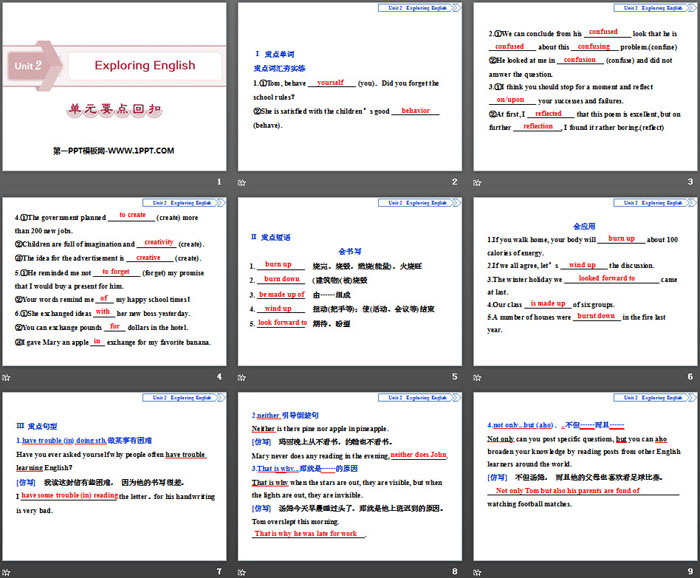Click the WWW.1PPT.COM text on slide 1
The width and height of the screenshot is (700, 578).
pos(139,150)
